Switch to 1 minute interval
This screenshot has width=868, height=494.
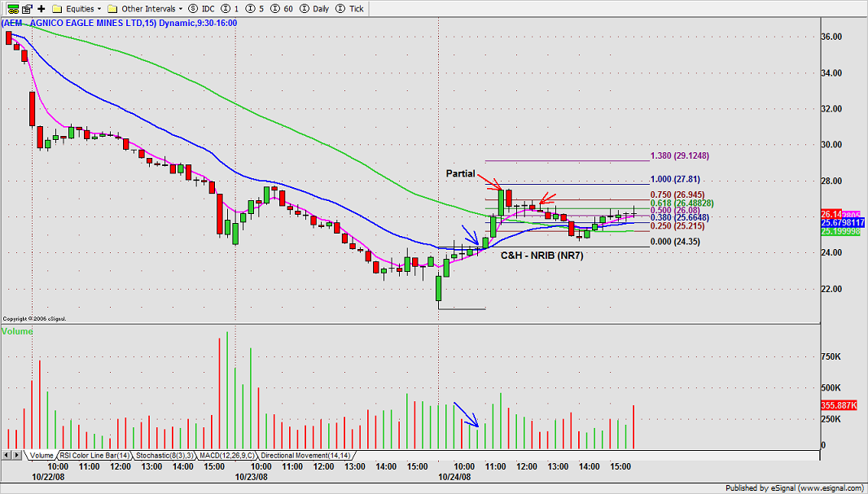[229, 9]
